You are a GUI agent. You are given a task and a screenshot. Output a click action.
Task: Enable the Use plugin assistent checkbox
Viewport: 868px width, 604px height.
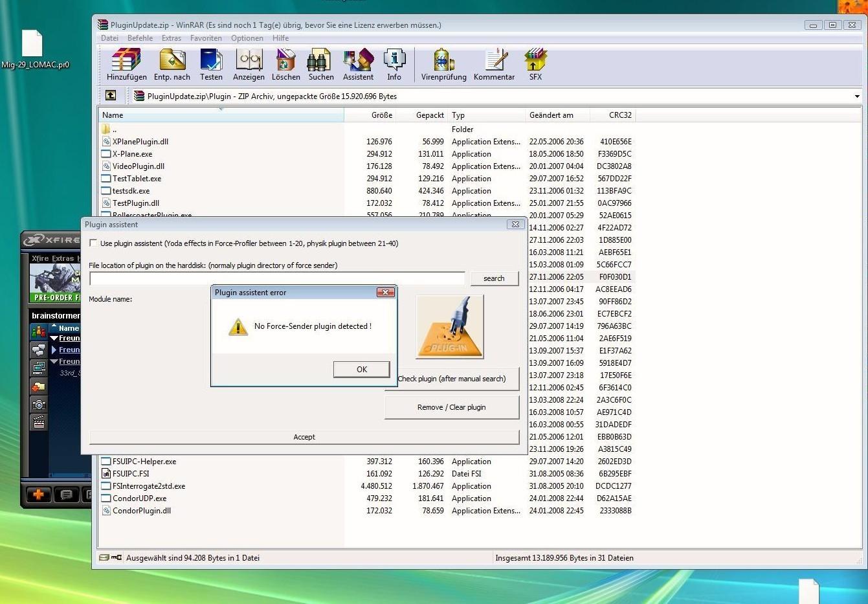point(94,243)
